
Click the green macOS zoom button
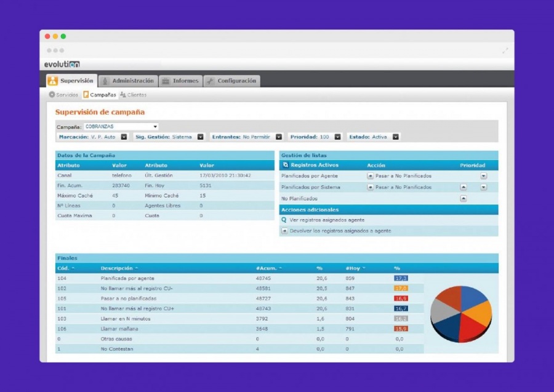click(x=63, y=36)
